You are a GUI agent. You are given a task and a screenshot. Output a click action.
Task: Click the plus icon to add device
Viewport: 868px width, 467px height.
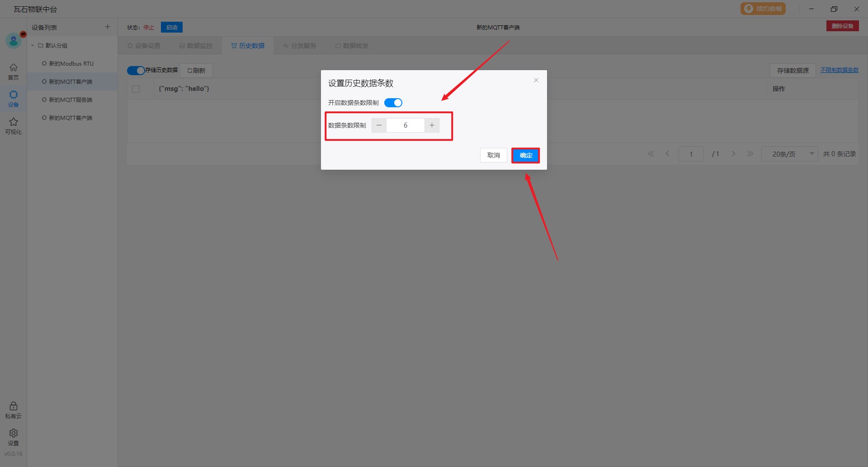[x=108, y=27]
